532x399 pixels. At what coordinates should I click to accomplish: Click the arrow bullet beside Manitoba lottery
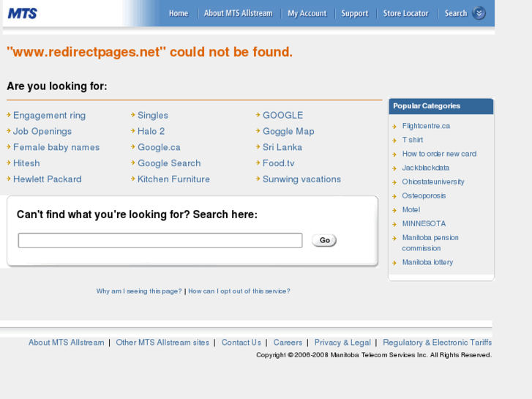tap(394, 263)
